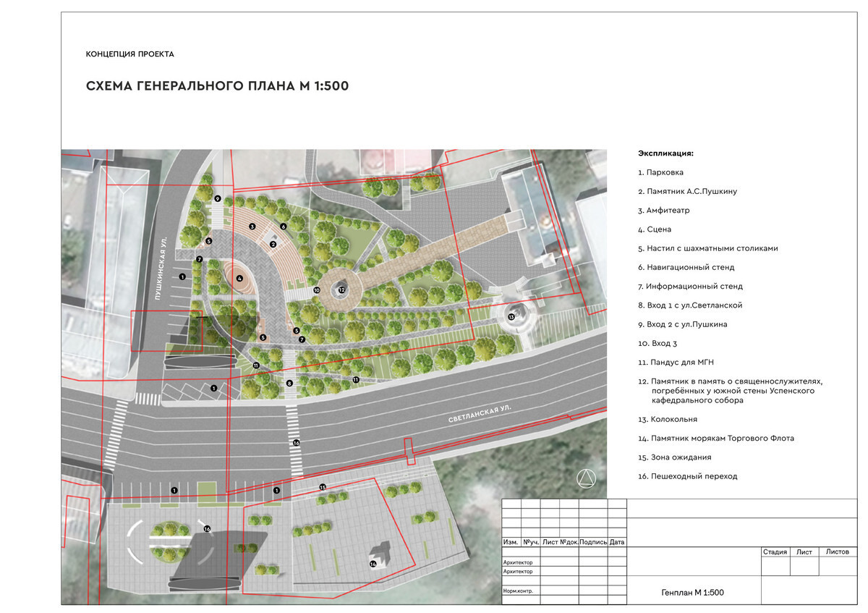Screen dimensions: 868x613
Task: Select legend item '2. Памятник А.С.Пушкину'
Action: [687, 191]
